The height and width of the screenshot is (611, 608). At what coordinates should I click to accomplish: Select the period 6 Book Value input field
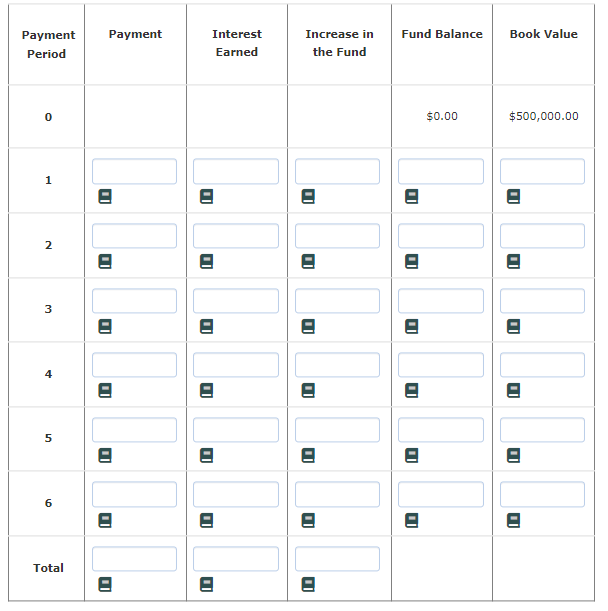coord(543,494)
